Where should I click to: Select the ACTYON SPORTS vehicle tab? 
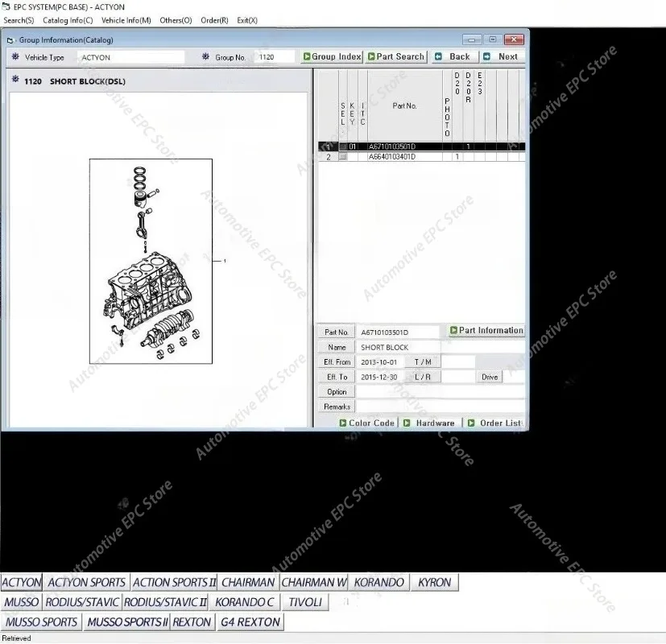point(86,582)
